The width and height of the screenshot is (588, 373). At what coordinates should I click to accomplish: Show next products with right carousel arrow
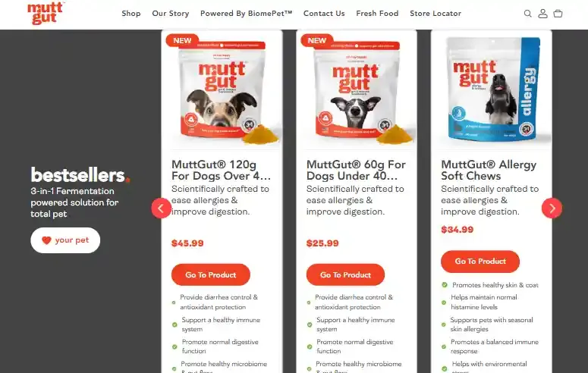pyautogui.click(x=552, y=208)
